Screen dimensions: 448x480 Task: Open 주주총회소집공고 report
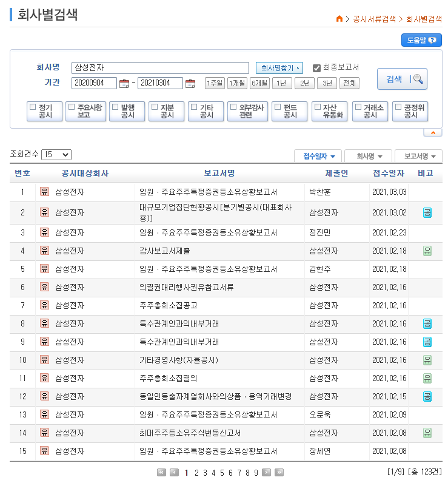click(169, 305)
